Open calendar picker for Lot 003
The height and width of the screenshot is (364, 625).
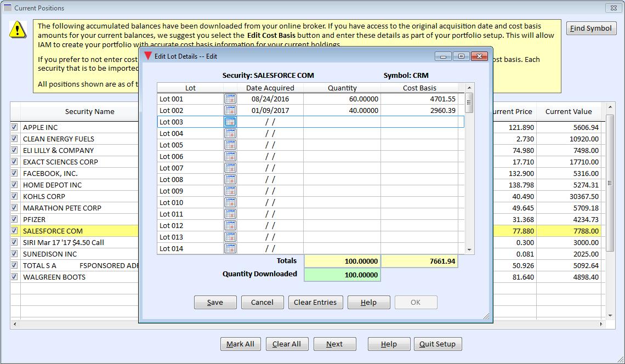point(230,122)
